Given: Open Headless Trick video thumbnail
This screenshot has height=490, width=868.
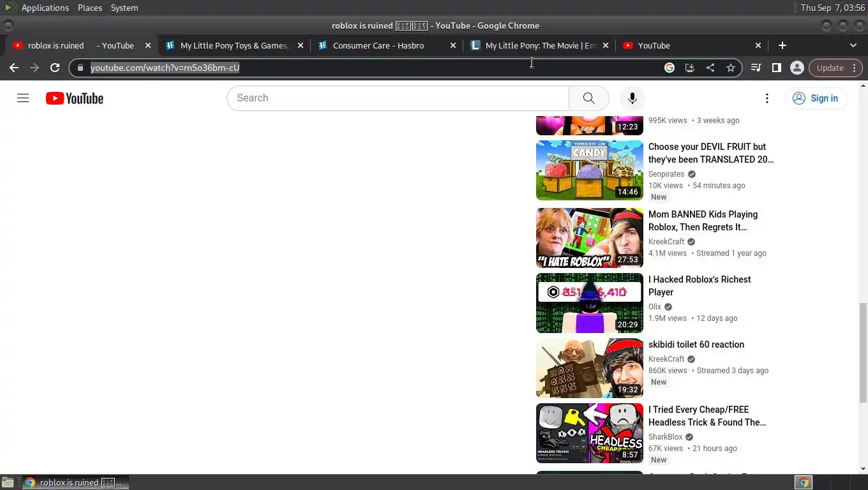Looking at the screenshot, I should pos(590,433).
